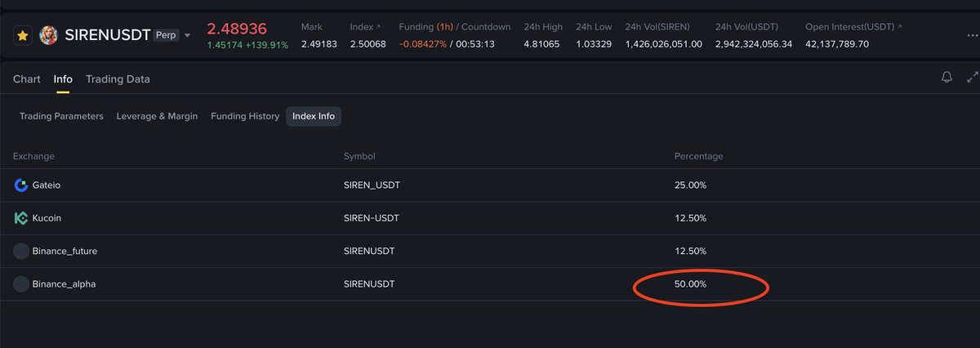Screen dimensions: 980x348
Task: Click the price alert bell icon
Action: point(947,78)
